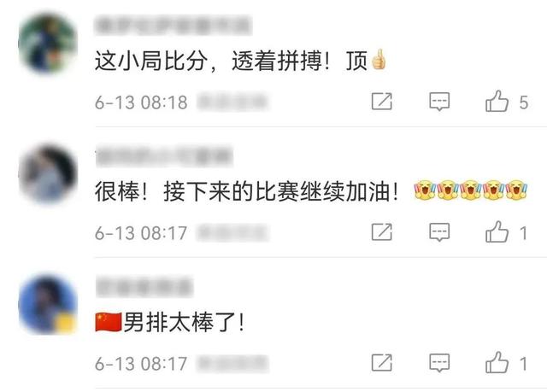Open the second commenter's gray avatar
This screenshot has width=547, height=392.
coord(48,174)
